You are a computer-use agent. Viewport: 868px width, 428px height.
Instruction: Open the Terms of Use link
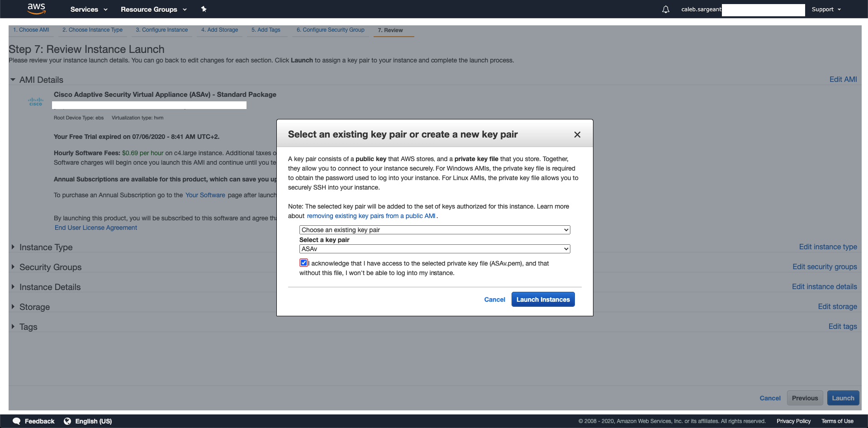click(837, 421)
